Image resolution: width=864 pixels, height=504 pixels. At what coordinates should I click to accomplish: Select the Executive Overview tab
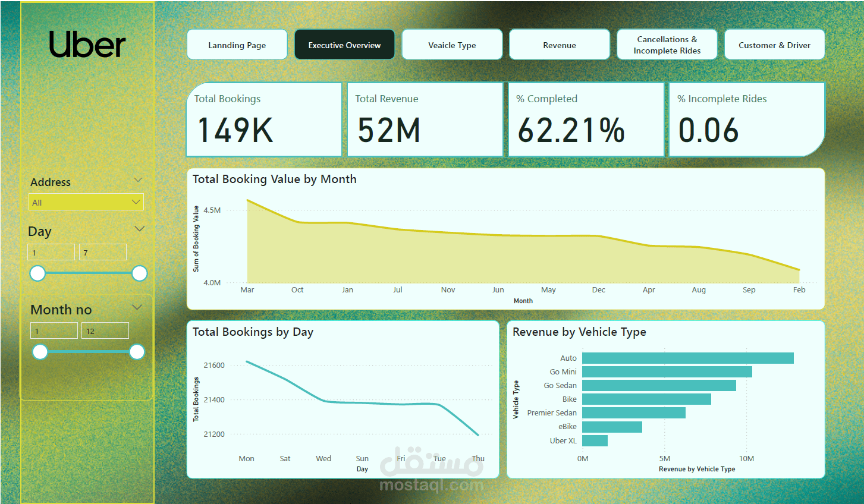[344, 45]
